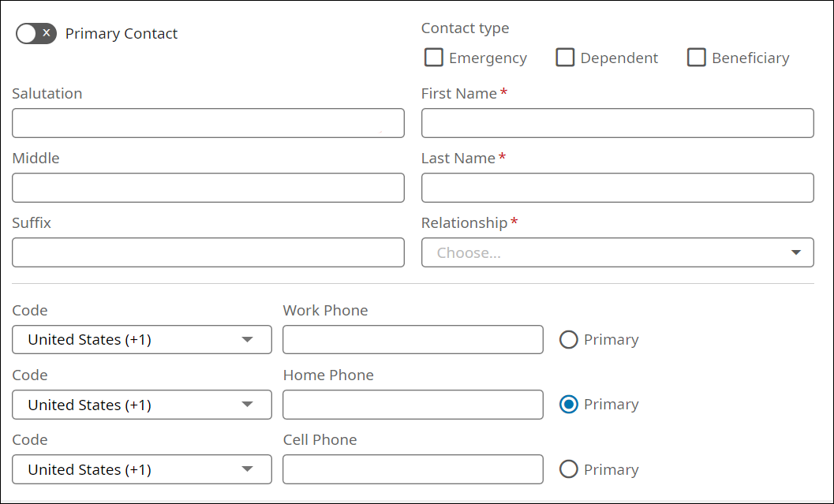Check the Dependent contact type box
The image size is (834, 504).
565,58
